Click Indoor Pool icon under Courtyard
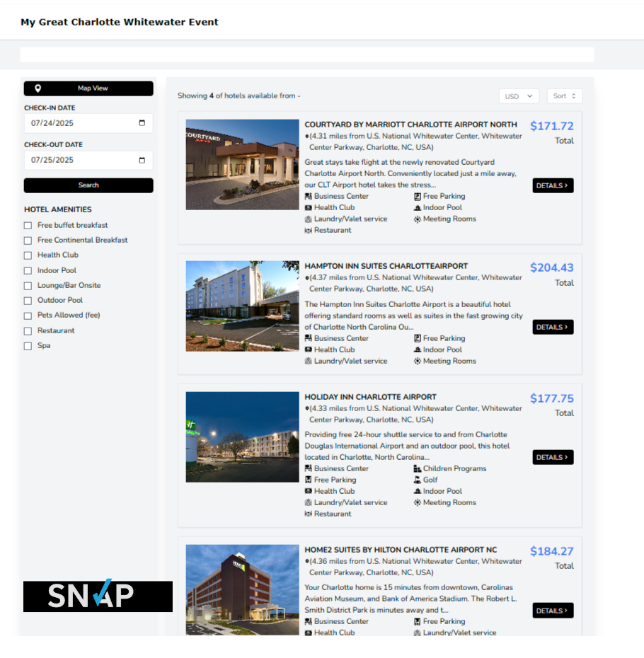 [x=418, y=207]
